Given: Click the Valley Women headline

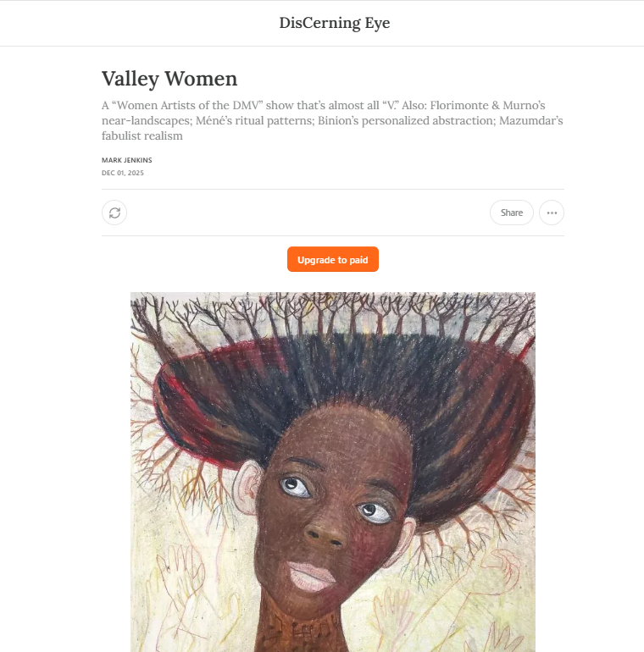Looking at the screenshot, I should [x=169, y=79].
